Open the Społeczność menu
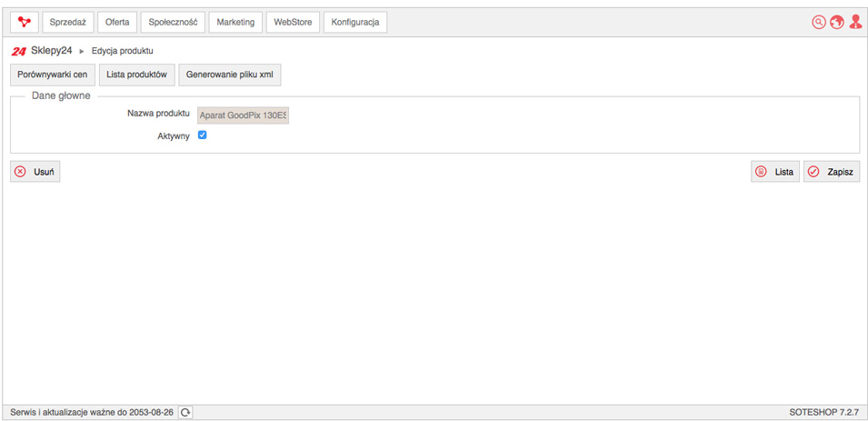 pyautogui.click(x=174, y=22)
